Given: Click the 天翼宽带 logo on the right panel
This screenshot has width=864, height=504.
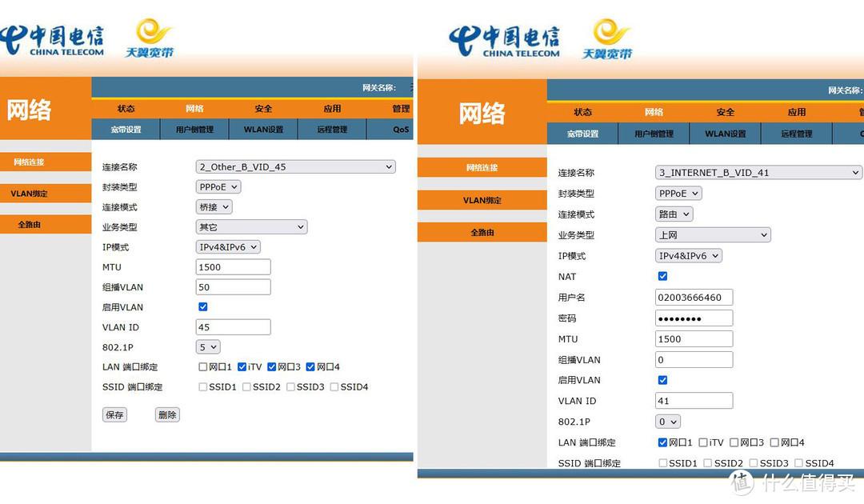Looking at the screenshot, I should [608, 35].
